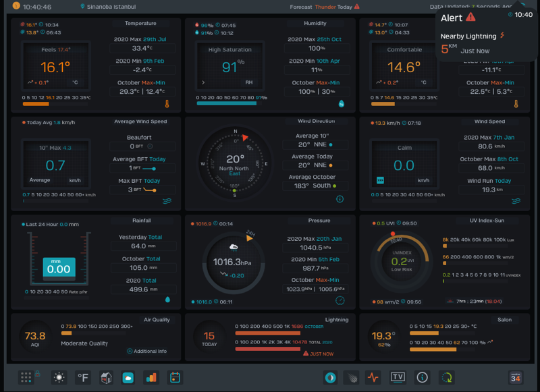Click the rain gauge 0.00 mm box
Image resolution: width=540 pixels, height=392 pixels.
(59, 267)
